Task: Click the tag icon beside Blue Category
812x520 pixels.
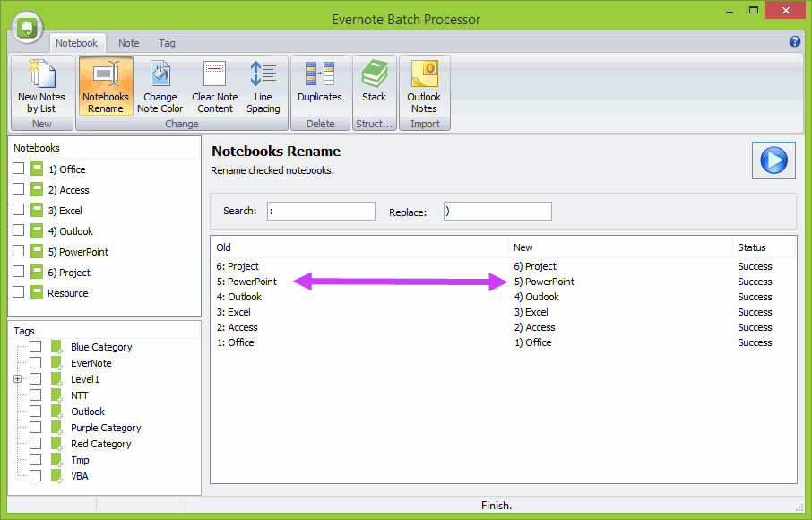Action: (56, 347)
